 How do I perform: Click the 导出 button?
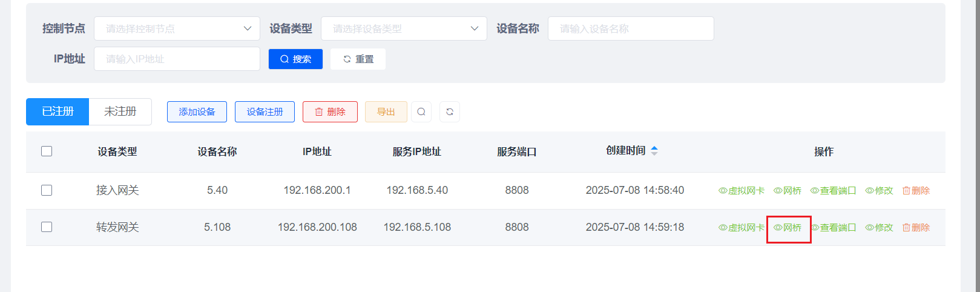pyautogui.click(x=386, y=111)
